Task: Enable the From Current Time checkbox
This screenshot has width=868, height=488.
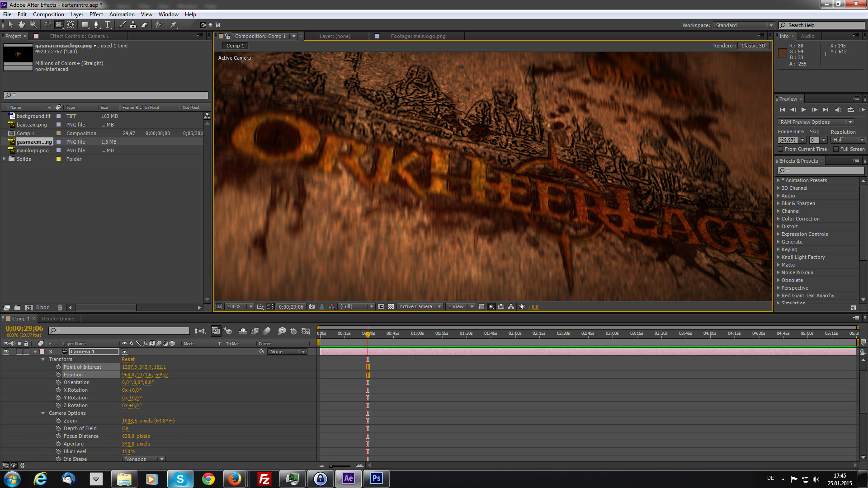Action: tap(780, 149)
